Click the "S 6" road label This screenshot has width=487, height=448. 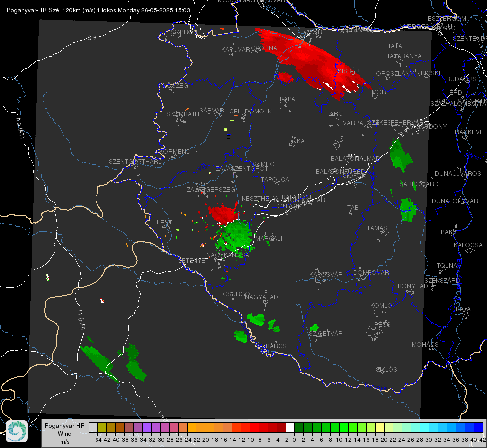pos(92,38)
